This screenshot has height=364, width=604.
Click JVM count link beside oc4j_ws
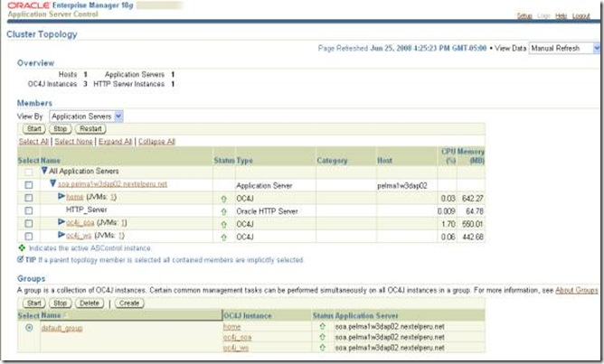point(121,236)
